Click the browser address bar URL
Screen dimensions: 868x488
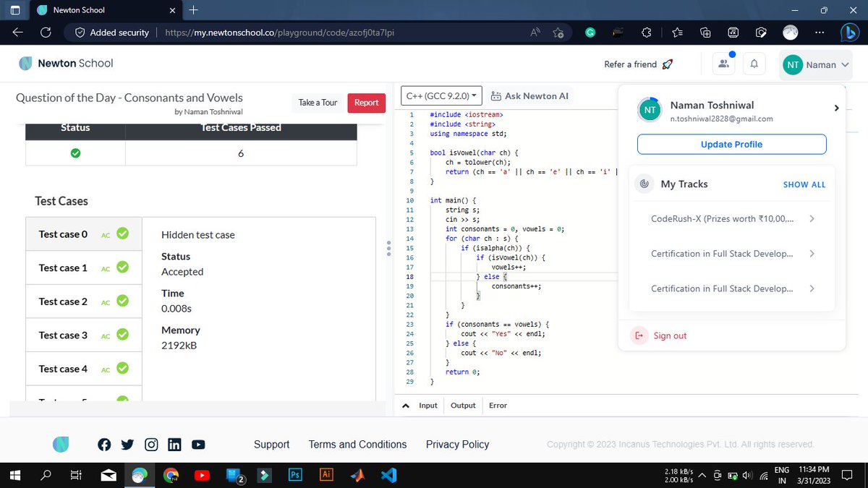pos(279,33)
